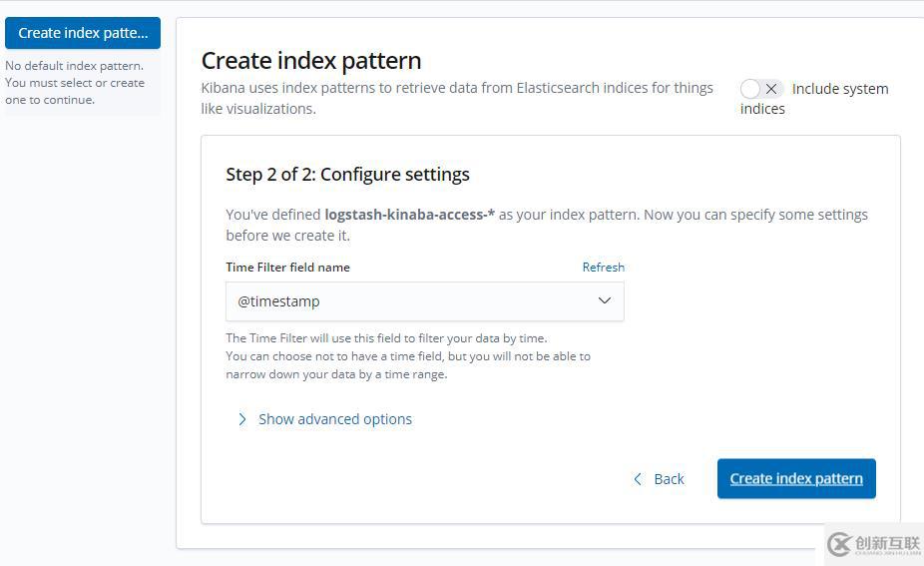Click the right chevron beside Show advanced options
The height and width of the screenshot is (566, 924).
241,419
